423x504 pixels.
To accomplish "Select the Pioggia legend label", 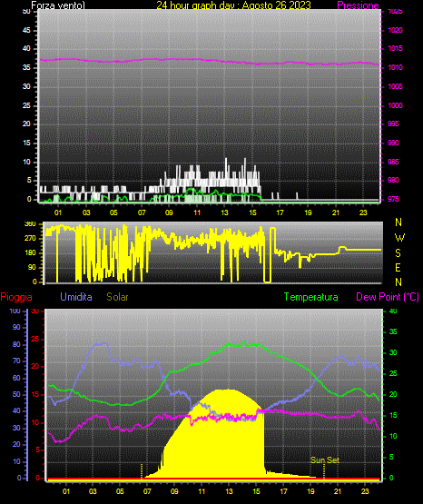I will click(16, 297).
